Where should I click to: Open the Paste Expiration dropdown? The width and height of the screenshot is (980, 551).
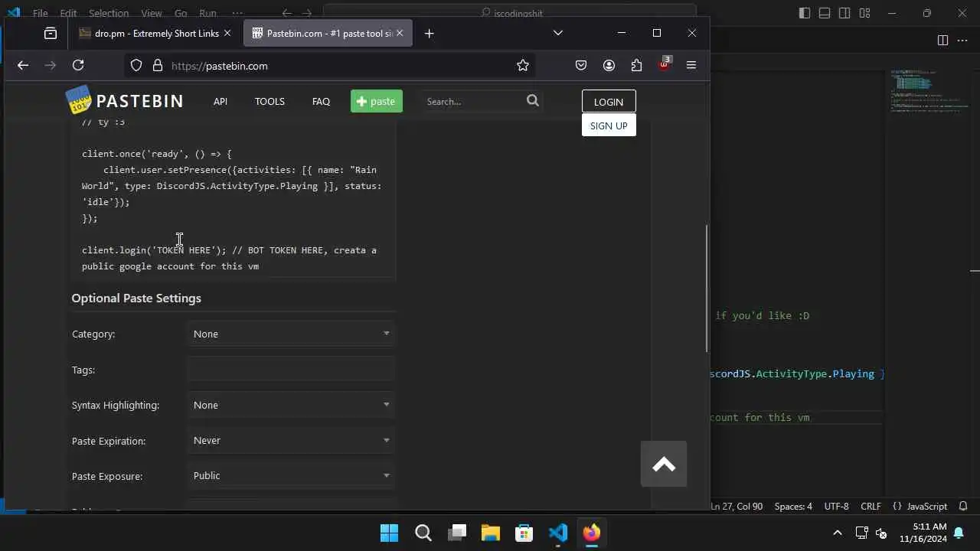point(291,441)
